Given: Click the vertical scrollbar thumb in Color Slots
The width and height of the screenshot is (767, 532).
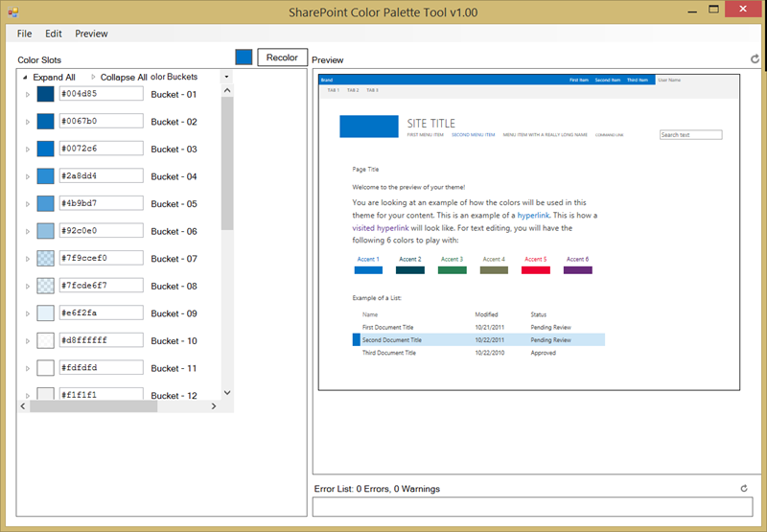Looking at the screenshot, I should point(227,163).
